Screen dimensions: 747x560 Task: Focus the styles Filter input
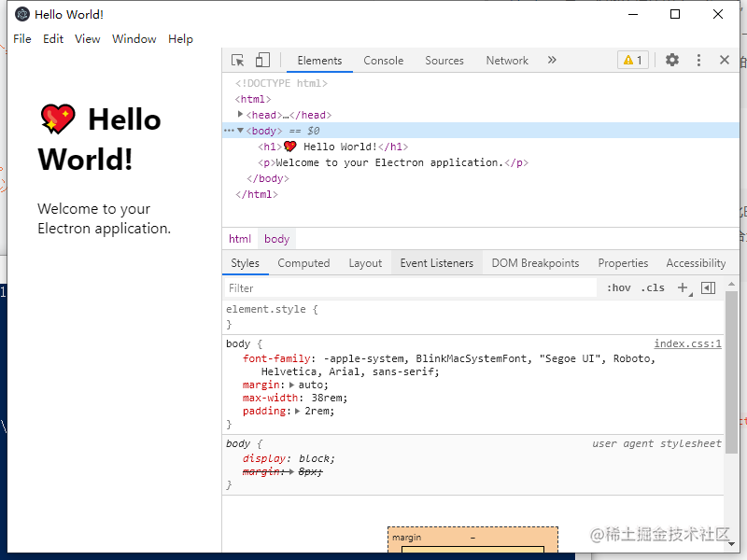tap(410, 288)
